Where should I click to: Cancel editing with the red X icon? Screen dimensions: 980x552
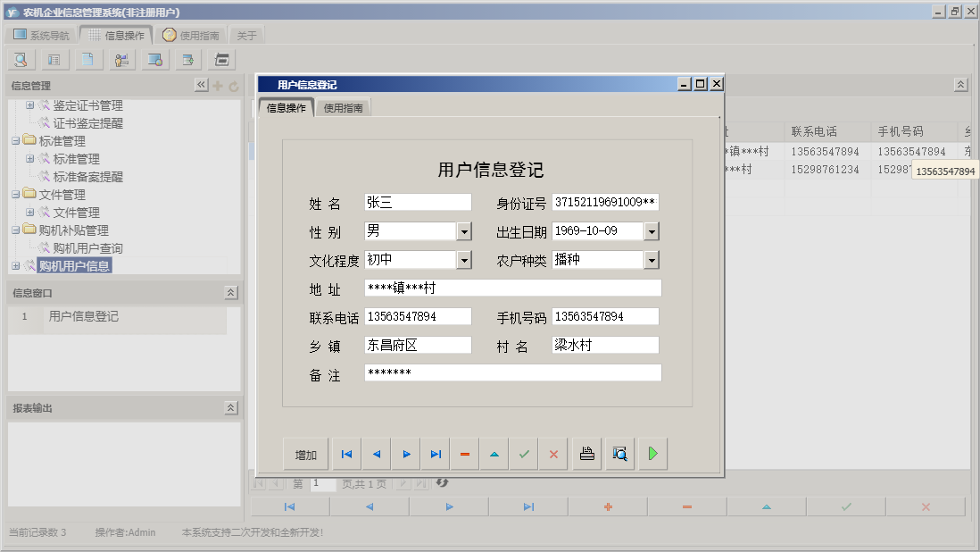pos(552,454)
